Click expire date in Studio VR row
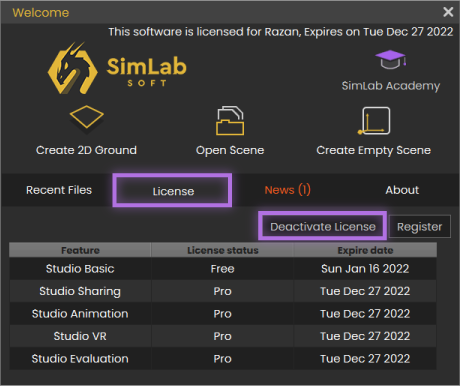This screenshot has height=386, width=460. click(365, 336)
